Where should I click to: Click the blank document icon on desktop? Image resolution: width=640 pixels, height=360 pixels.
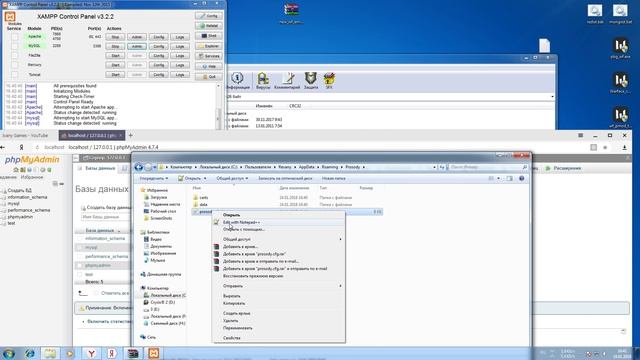(544, 46)
